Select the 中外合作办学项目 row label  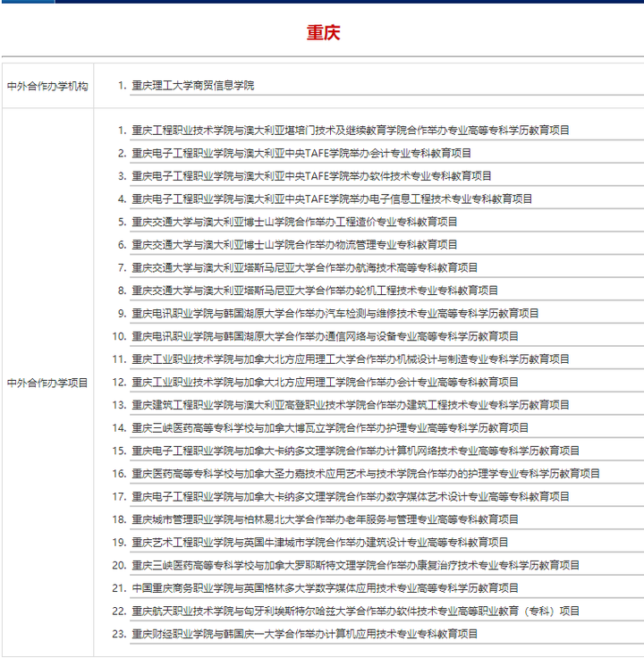pyautogui.click(x=47, y=383)
